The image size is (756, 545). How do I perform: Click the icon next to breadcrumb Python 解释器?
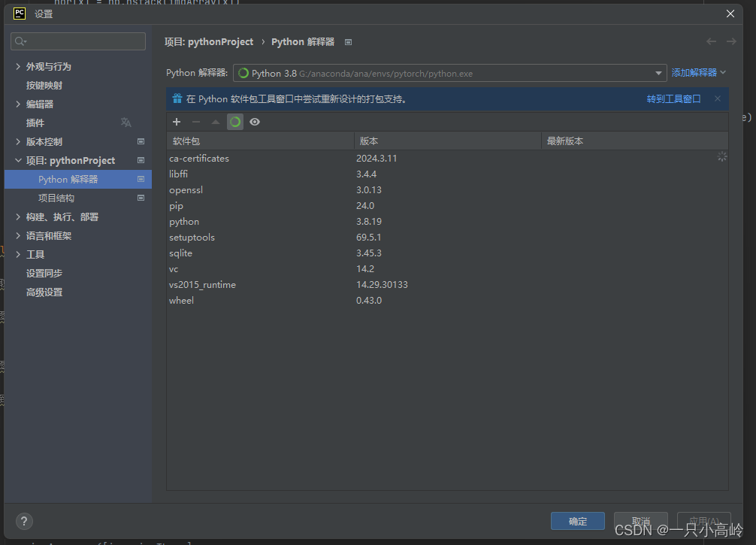click(x=348, y=42)
